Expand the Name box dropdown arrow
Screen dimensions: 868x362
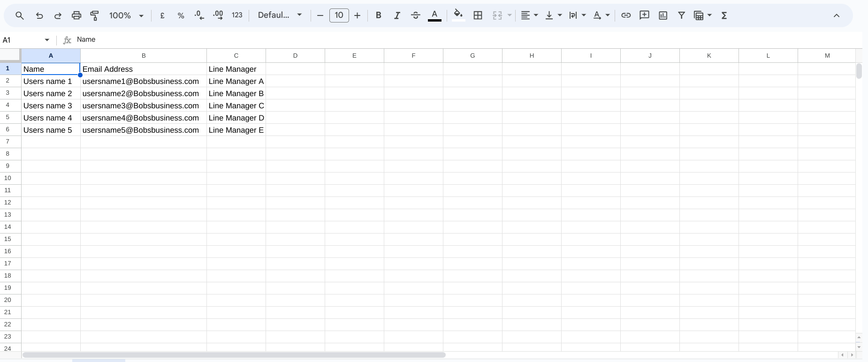coord(47,40)
